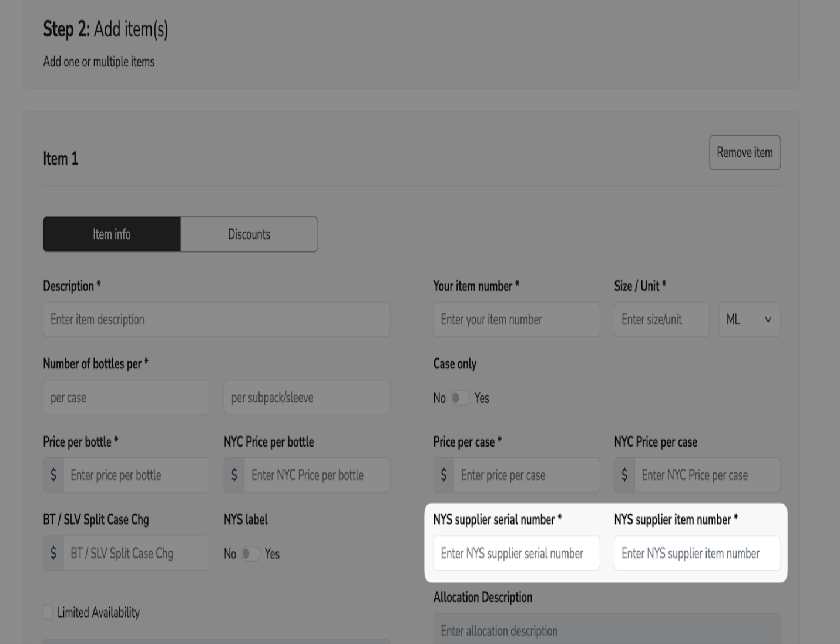Click the NYC Price per case field
Viewport: 840px width, 644px height.
(707, 475)
